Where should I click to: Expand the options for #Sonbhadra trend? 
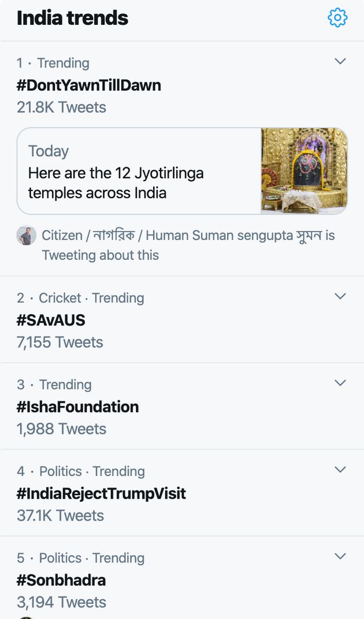pos(340,556)
